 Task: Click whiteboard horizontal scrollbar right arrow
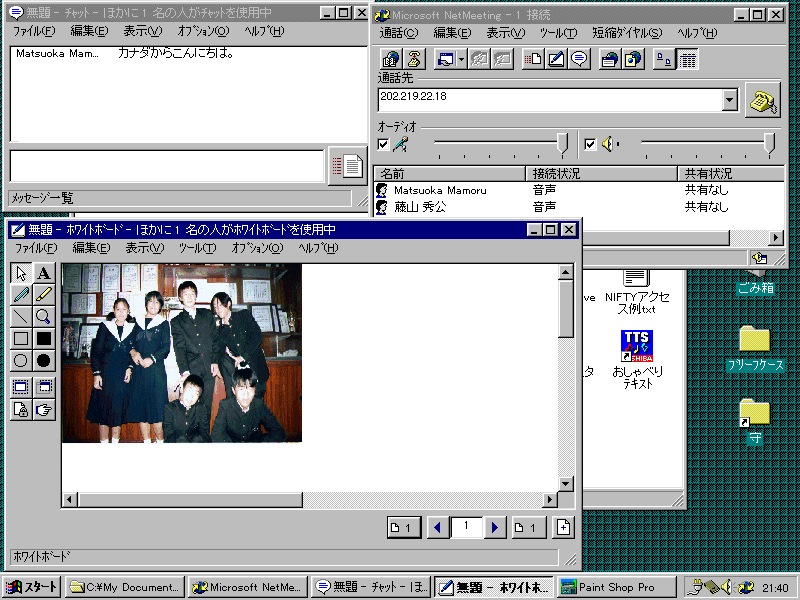(x=549, y=499)
